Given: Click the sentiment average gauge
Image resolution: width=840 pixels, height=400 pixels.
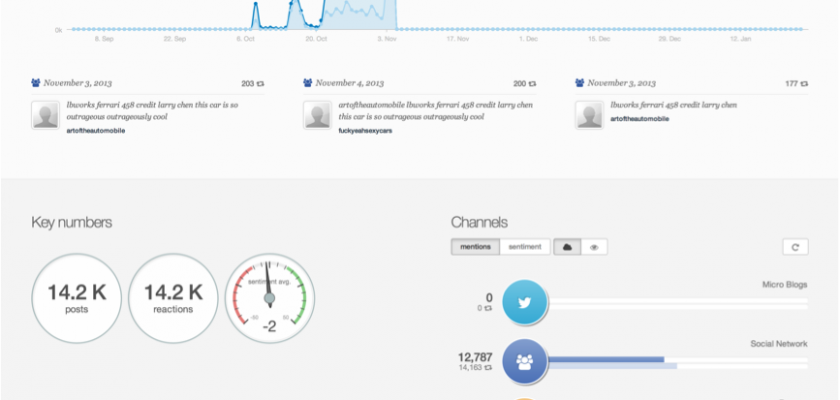Looking at the screenshot, I should (269, 297).
